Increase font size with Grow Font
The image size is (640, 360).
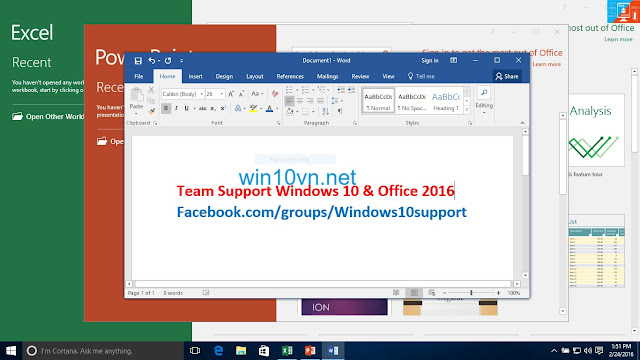(x=231, y=94)
